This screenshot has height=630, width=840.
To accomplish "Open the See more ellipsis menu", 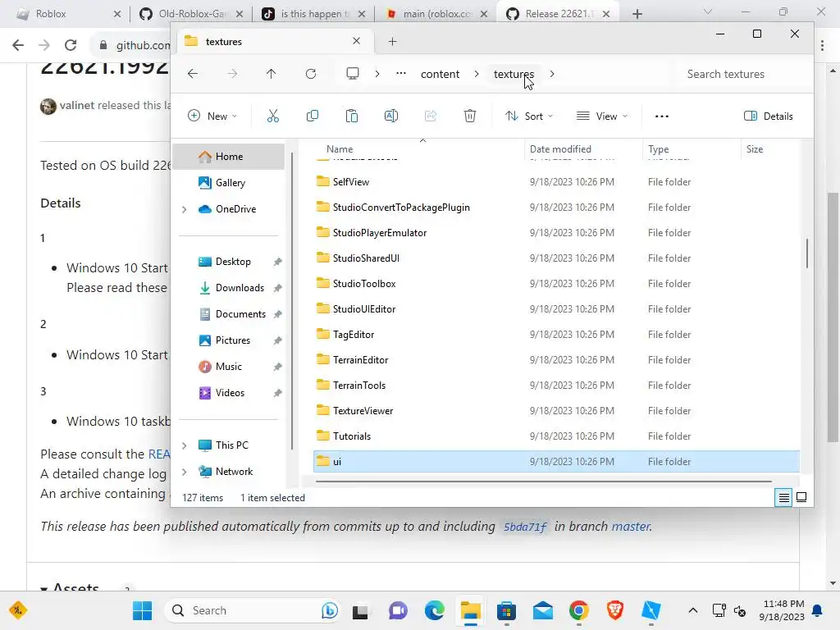I will [662, 116].
